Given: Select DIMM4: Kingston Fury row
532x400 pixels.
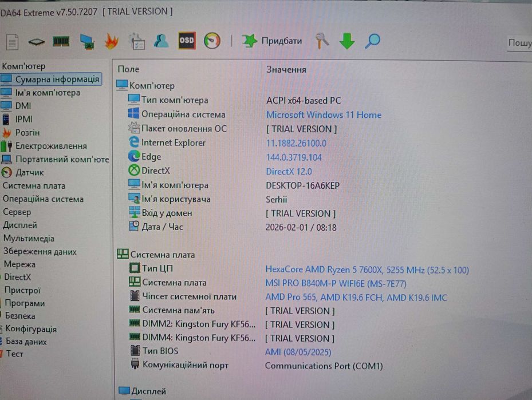Looking at the screenshot, I should pyautogui.click(x=232, y=338).
